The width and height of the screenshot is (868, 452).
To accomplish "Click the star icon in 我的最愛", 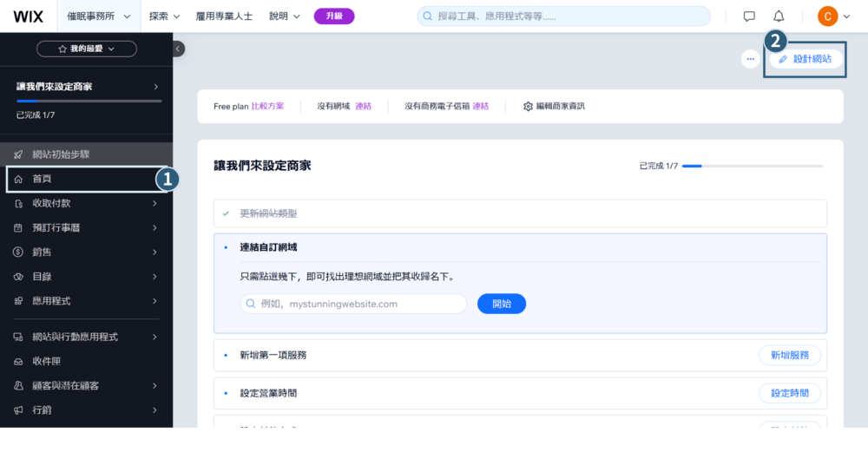I will pos(62,49).
